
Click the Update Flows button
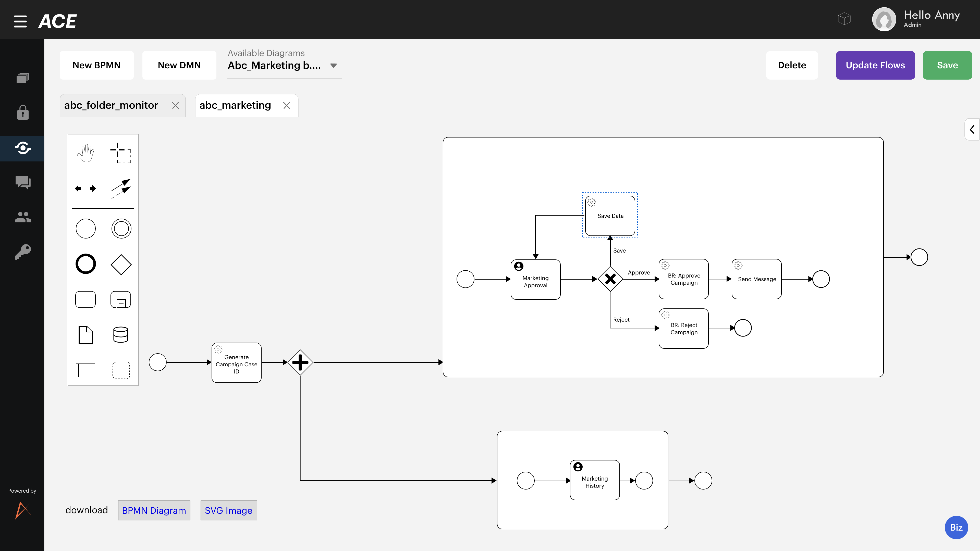pos(875,65)
